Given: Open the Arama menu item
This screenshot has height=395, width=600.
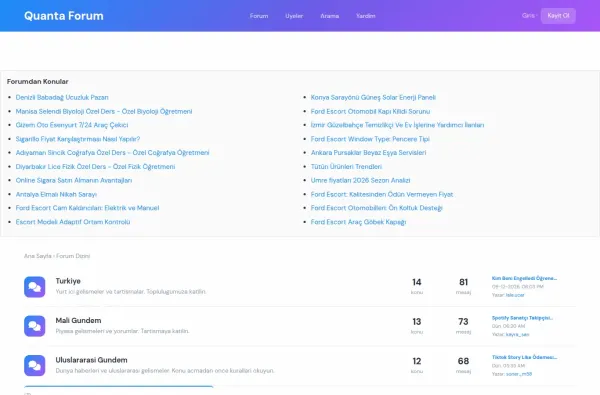Looking at the screenshot, I should pos(329,16).
